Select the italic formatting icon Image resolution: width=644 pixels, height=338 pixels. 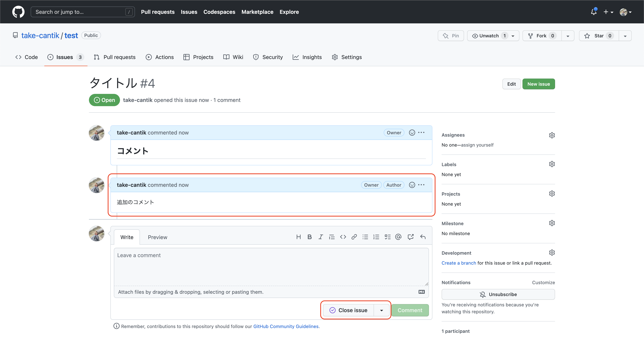pyautogui.click(x=320, y=237)
